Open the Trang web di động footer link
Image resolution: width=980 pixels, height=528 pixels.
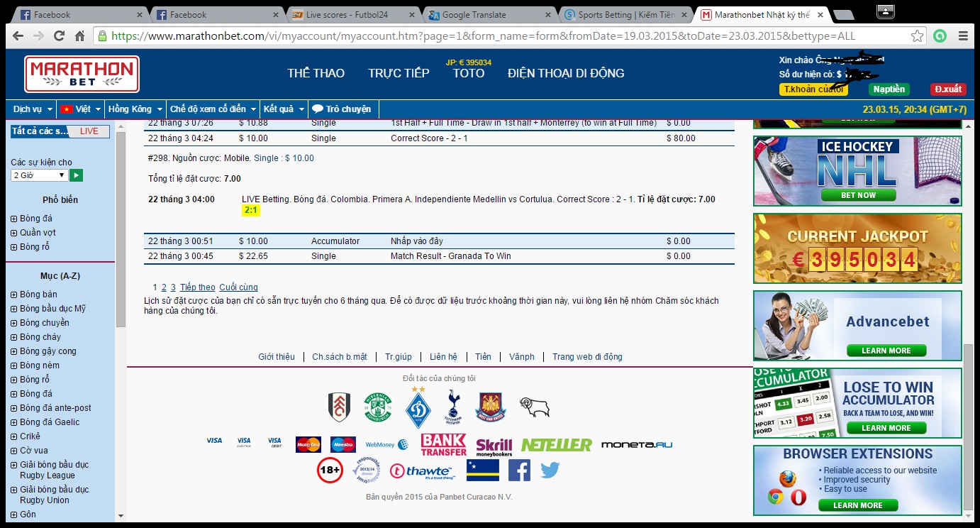click(587, 357)
